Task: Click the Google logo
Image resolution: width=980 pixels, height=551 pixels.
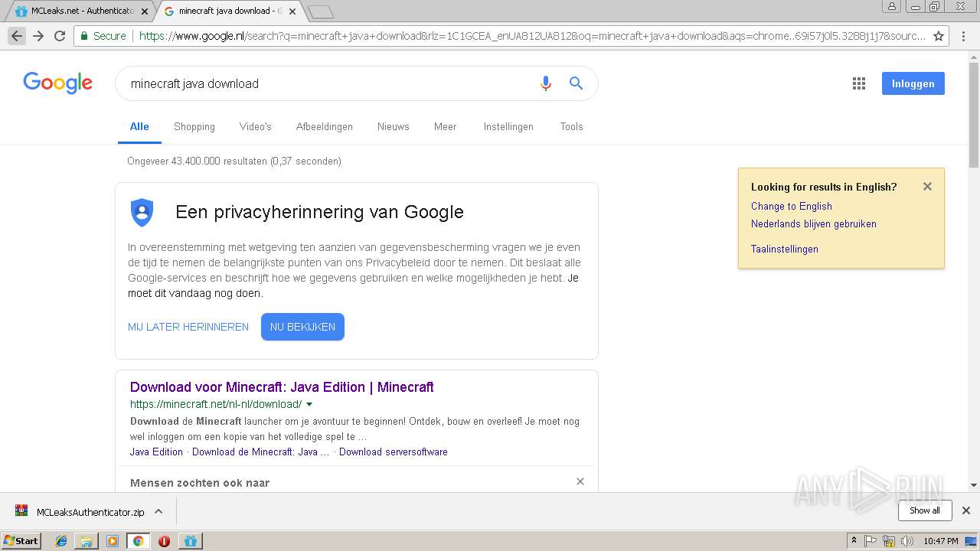Action: pos(57,83)
